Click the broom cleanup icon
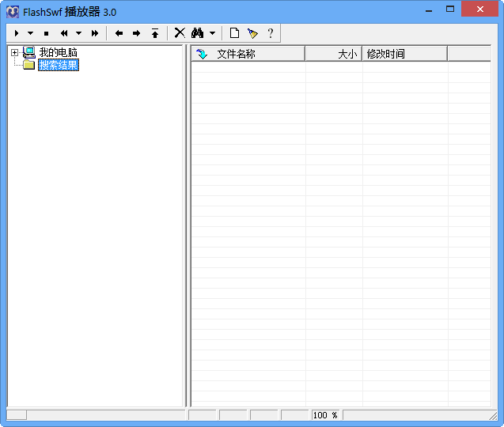 pos(252,33)
